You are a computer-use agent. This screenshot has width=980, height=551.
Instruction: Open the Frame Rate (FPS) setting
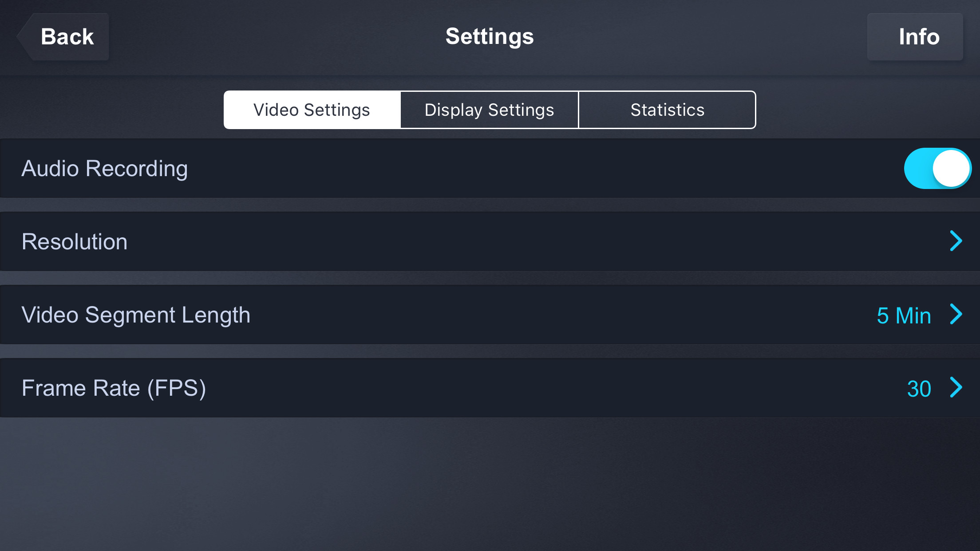(x=114, y=388)
